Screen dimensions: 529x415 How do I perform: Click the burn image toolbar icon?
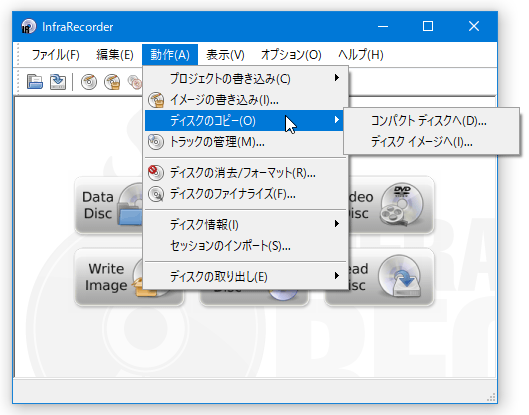112,82
